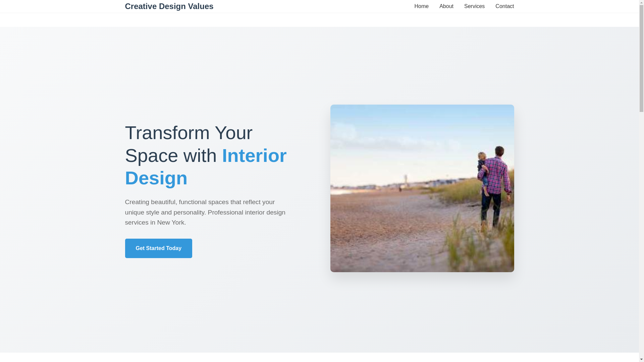Open the Home nav link
The width and height of the screenshot is (644, 362).
421,6
